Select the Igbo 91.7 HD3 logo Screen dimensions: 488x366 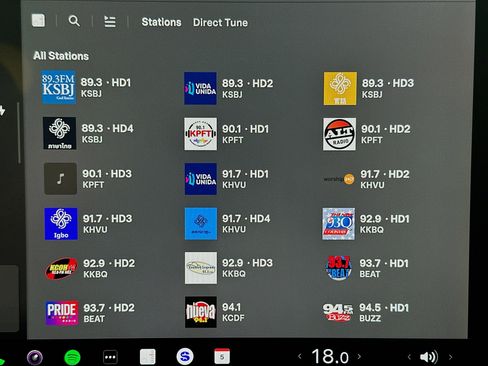pyautogui.click(x=61, y=224)
